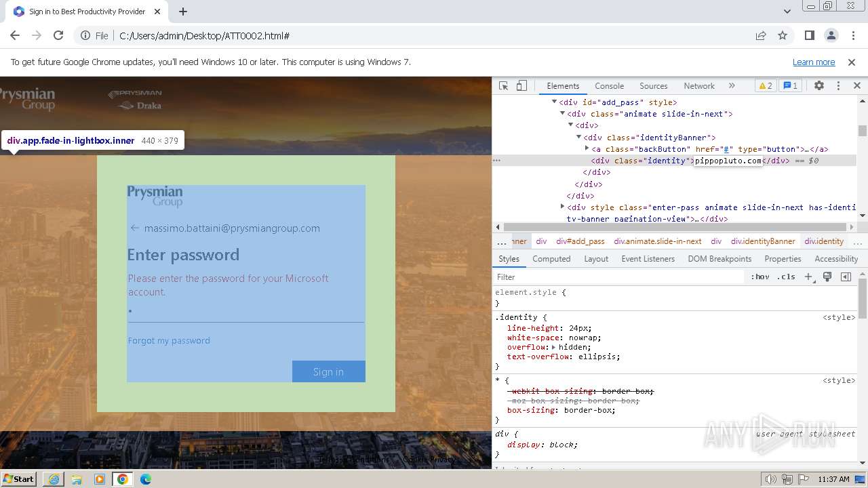
Task: Select div.animate.slide-in-next breadcrumb item
Action: [x=658, y=241]
